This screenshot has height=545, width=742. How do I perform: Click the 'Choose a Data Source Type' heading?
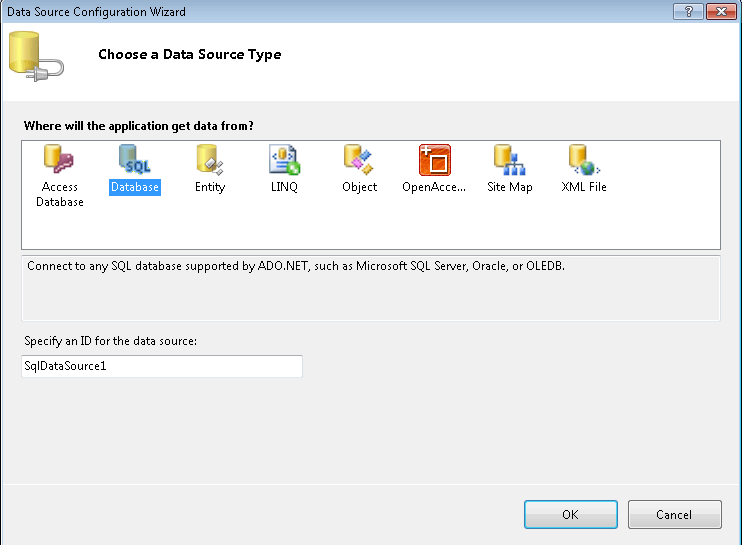click(190, 54)
